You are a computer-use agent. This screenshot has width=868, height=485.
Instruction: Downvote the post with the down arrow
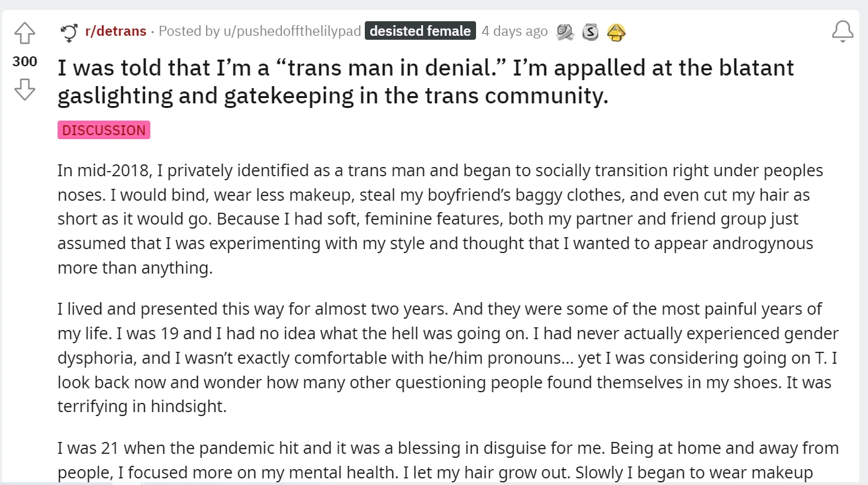[24, 89]
